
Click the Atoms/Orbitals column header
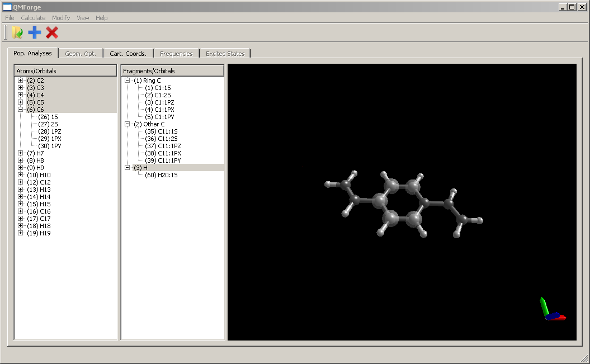[x=65, y=71]
